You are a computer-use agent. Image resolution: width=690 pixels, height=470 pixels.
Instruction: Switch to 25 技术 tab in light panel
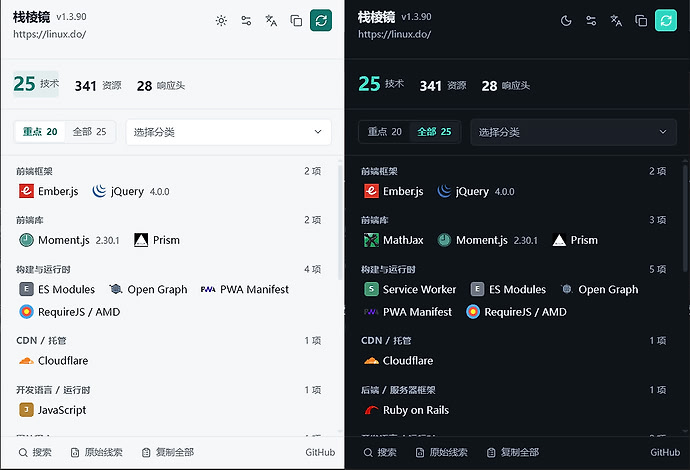click(x=36, y=84)
